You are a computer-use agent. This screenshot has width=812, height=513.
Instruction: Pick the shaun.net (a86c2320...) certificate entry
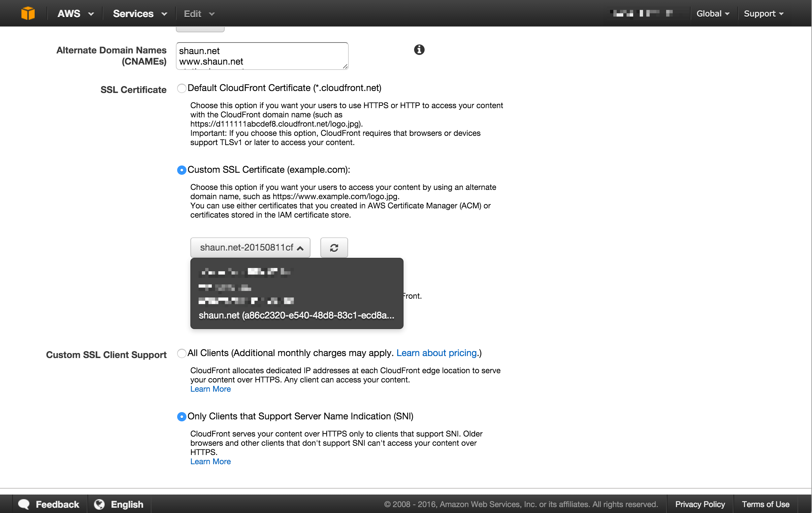[296, 315]
